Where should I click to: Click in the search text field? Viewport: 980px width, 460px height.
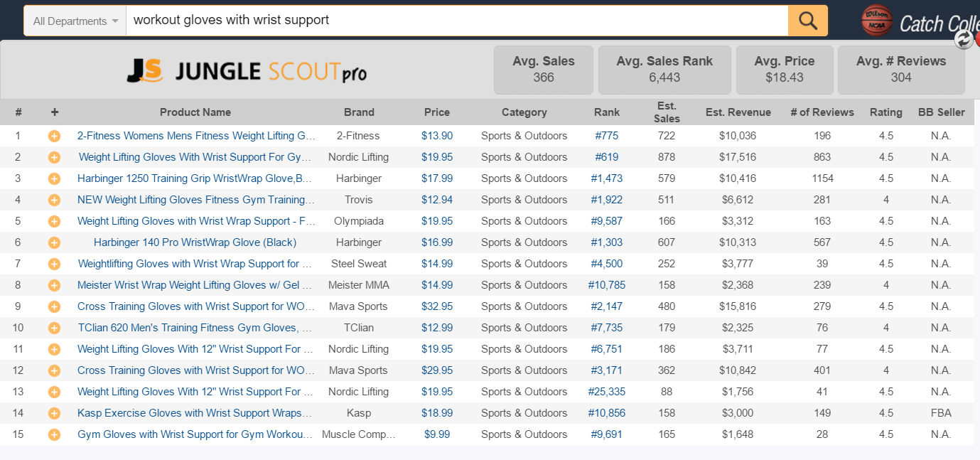point(455,21)
